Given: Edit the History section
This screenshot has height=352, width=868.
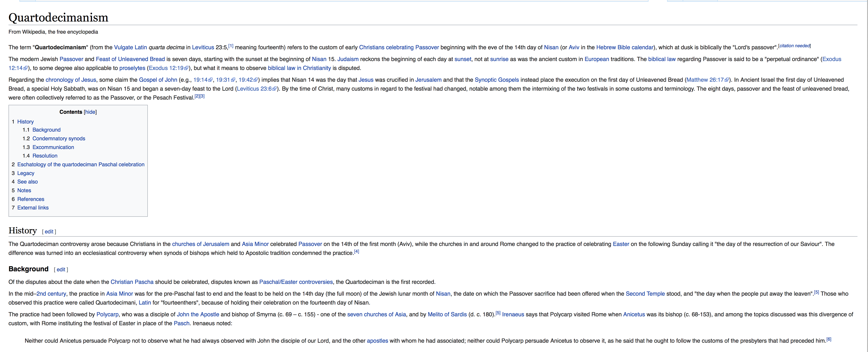Looking at the screenshot, I should [49, 232].
